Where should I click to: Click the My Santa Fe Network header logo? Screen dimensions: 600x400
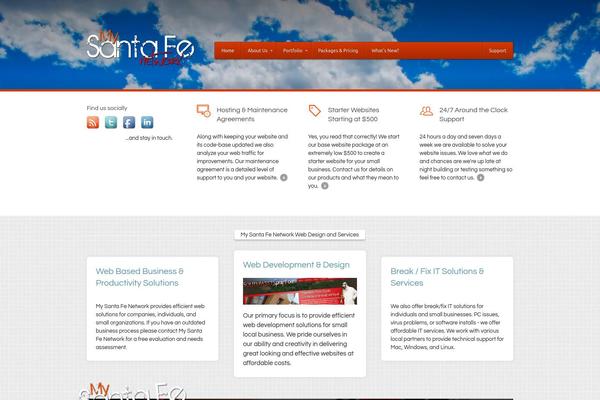(140, 48)
